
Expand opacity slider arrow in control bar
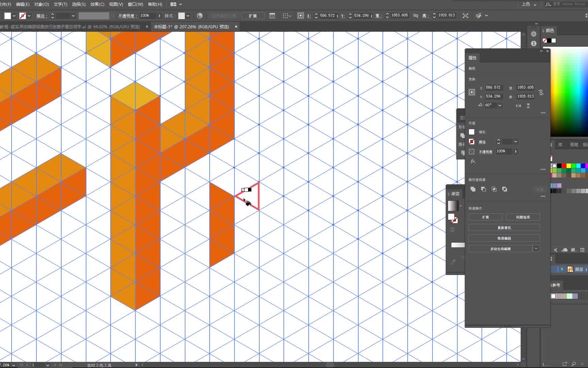pos(159,16)
